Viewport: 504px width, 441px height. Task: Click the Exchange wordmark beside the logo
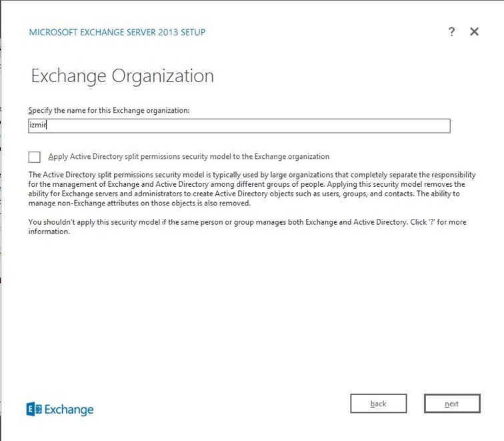69,410
